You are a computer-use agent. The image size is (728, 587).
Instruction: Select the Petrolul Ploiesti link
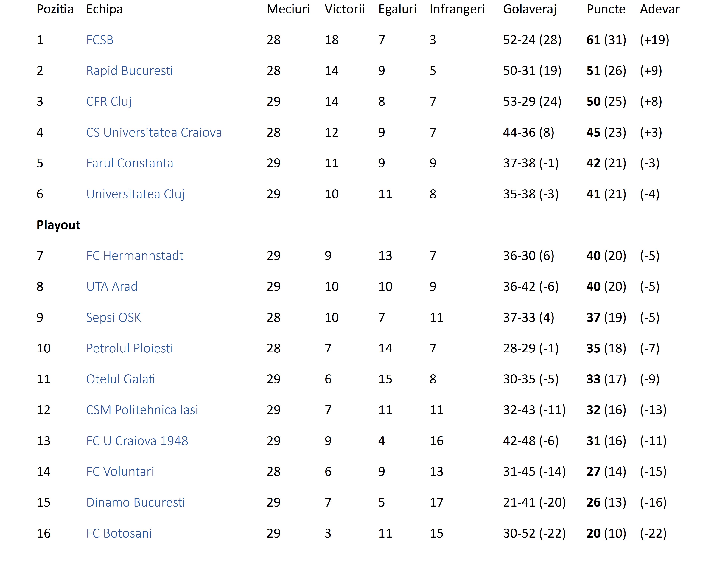click(129, 348)
